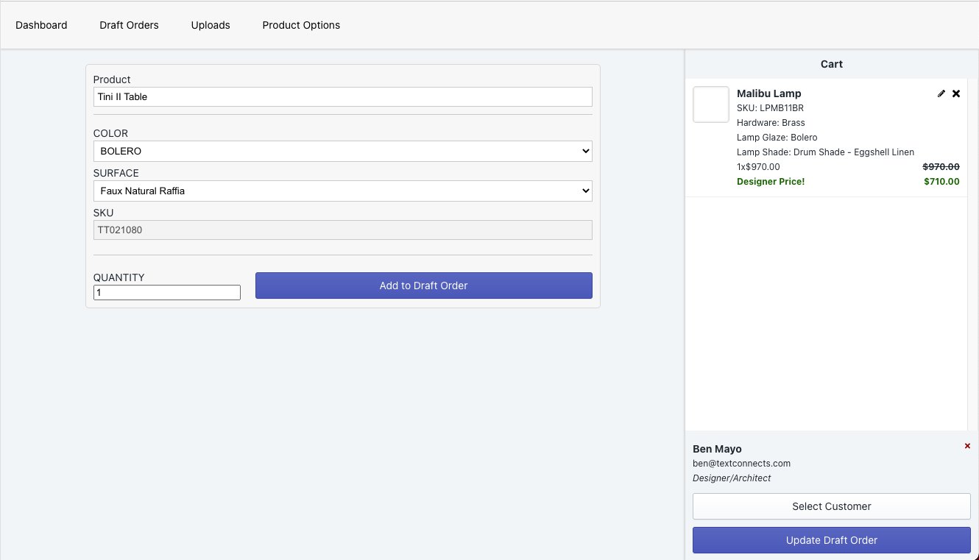Edit the Malibu Lamp cart item
This screenshot has height=560, width=979.
(x=941, y=93)
